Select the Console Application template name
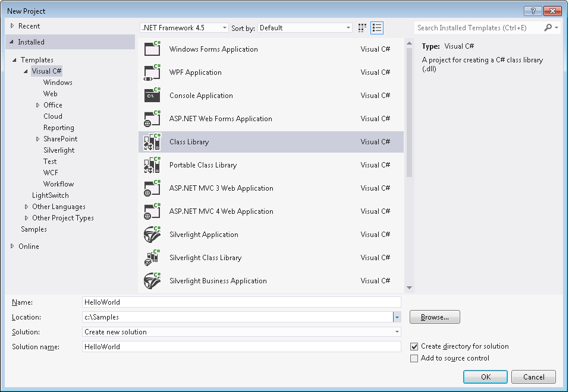This screenshot has height=392, width=569. (x=201, y=96)
